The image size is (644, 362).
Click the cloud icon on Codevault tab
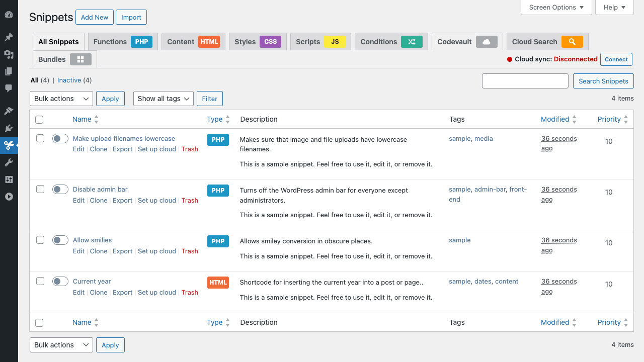click(487, 42)
